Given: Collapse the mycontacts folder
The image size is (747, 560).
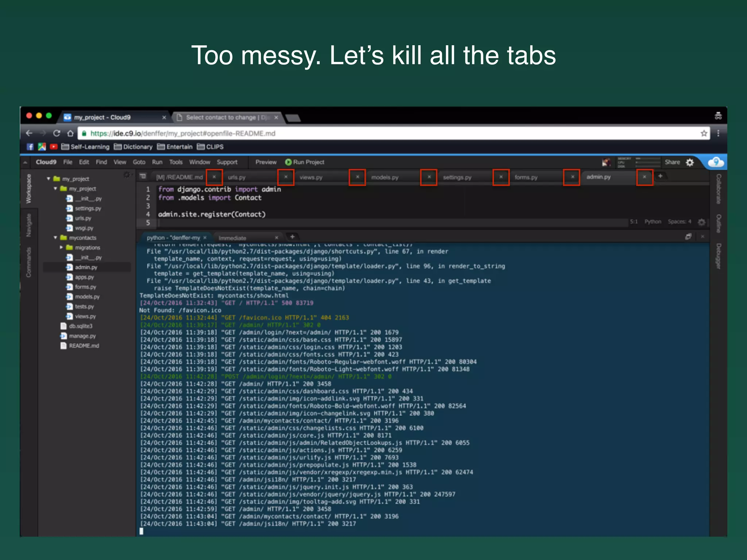Looking at the screenshot, I should [55, 238].
